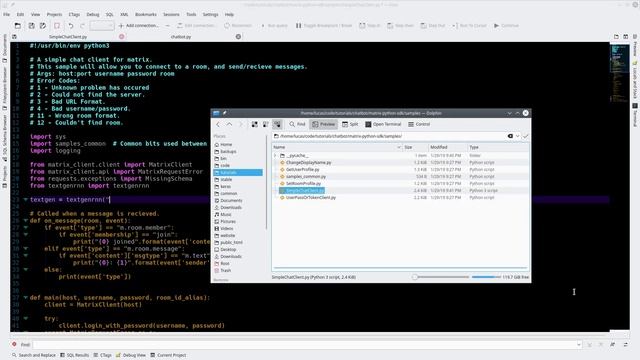Toggle the Search and Replace tool view
The height and width of the screenshot is (360, 640).
click(x=33, y=355)
